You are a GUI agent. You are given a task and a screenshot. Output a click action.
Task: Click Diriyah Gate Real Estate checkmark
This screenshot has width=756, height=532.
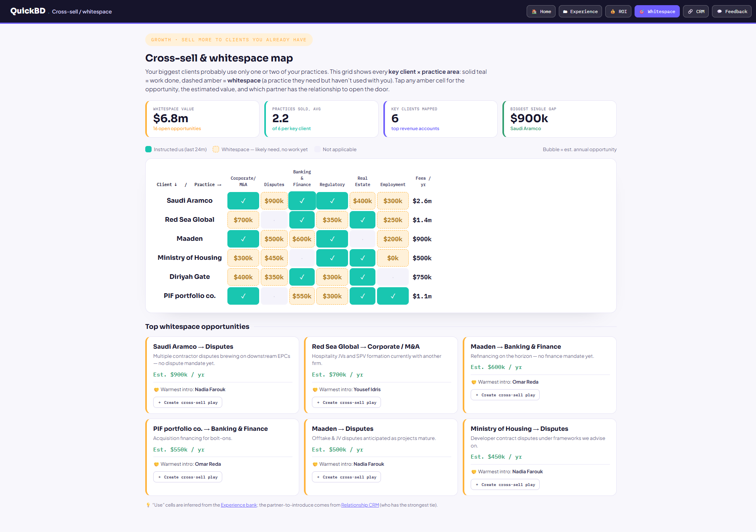pos(363,277)
